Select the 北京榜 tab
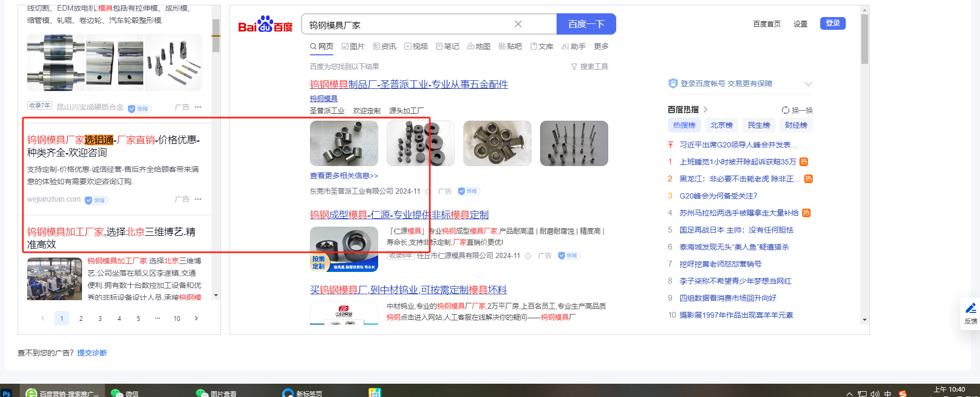Screen dimensions: 980x397 tap(722, 125)
